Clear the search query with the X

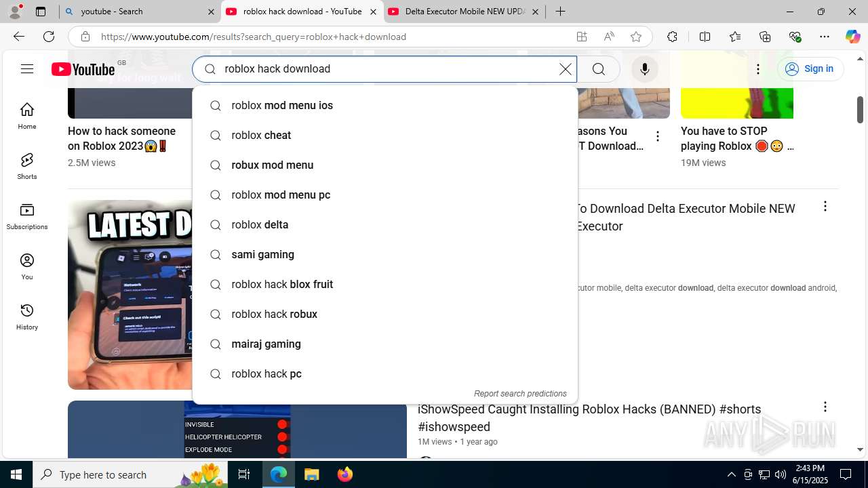point(565,69)
